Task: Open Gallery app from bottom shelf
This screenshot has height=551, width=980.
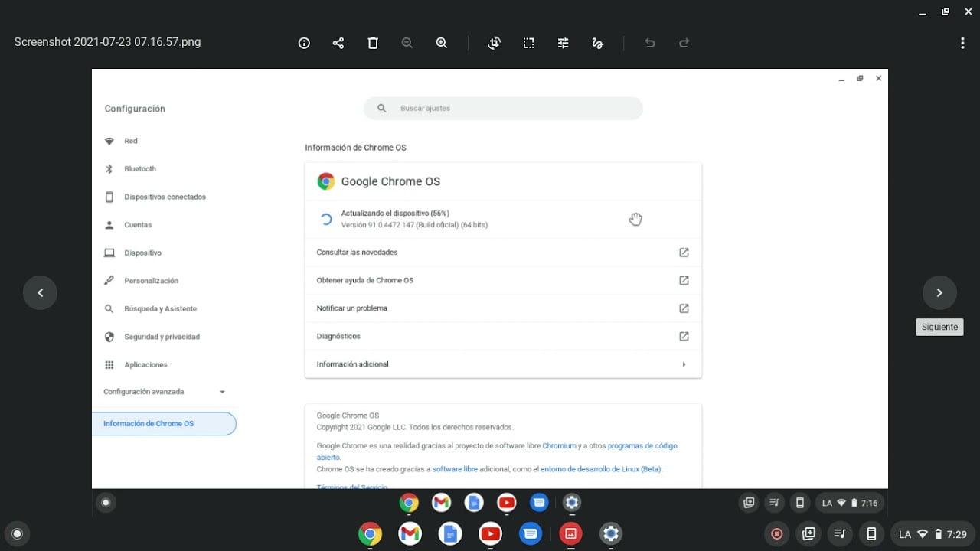Action: click(570, 534)
